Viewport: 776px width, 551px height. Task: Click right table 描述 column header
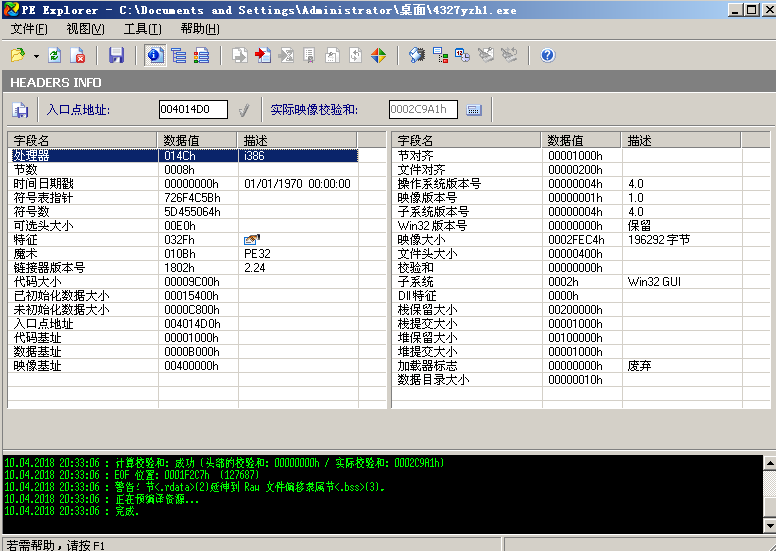[681, 141]
